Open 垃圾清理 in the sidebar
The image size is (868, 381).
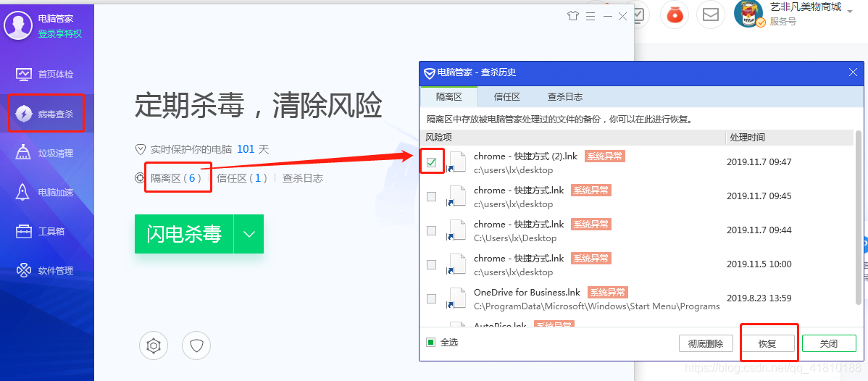pyautogui.click(x=46, y=154)
